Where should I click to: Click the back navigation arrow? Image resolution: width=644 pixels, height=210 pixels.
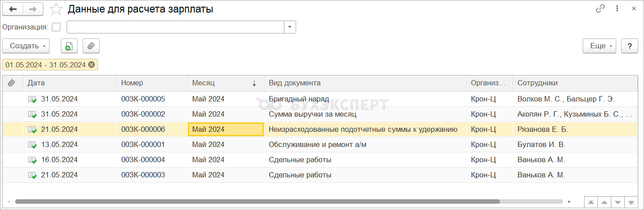tap(13, 9)
